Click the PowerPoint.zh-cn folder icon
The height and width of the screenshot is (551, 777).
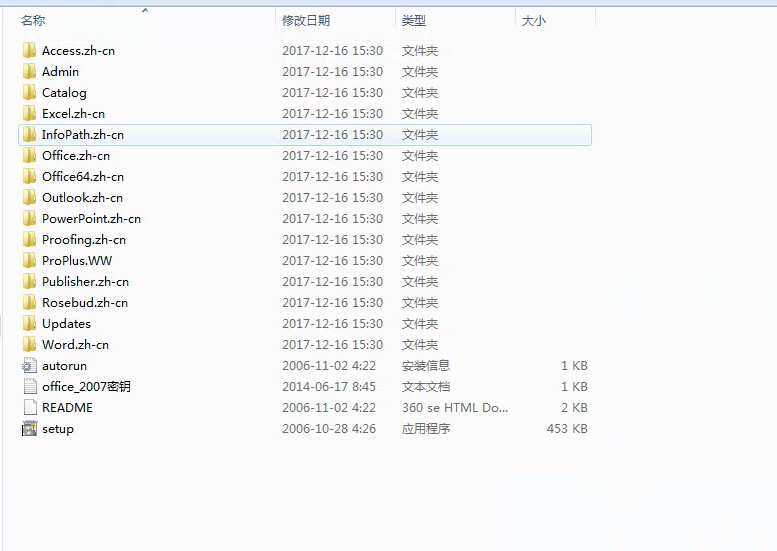(x=30, y=219)
